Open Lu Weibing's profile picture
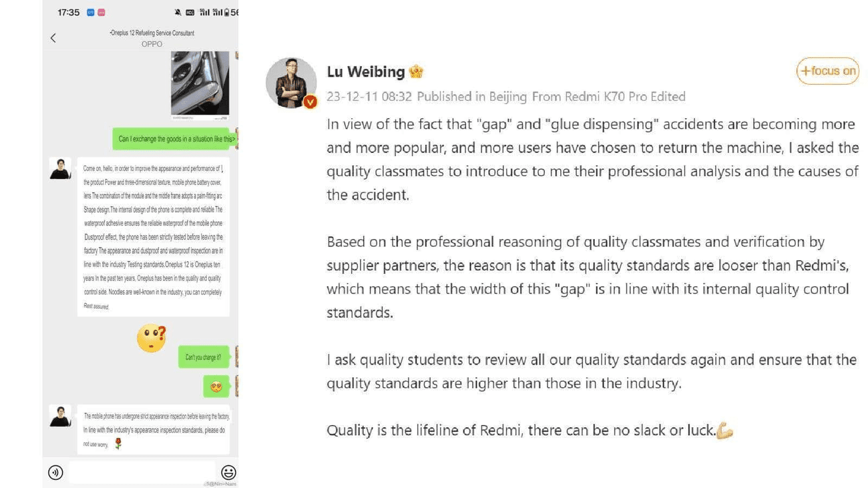The width and height of the screenshot is (868, 488). point(291,83)
